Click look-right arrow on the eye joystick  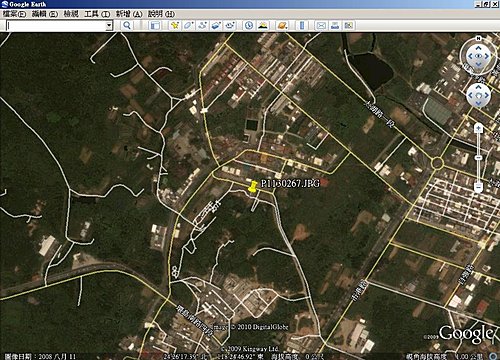pos(487,56)
